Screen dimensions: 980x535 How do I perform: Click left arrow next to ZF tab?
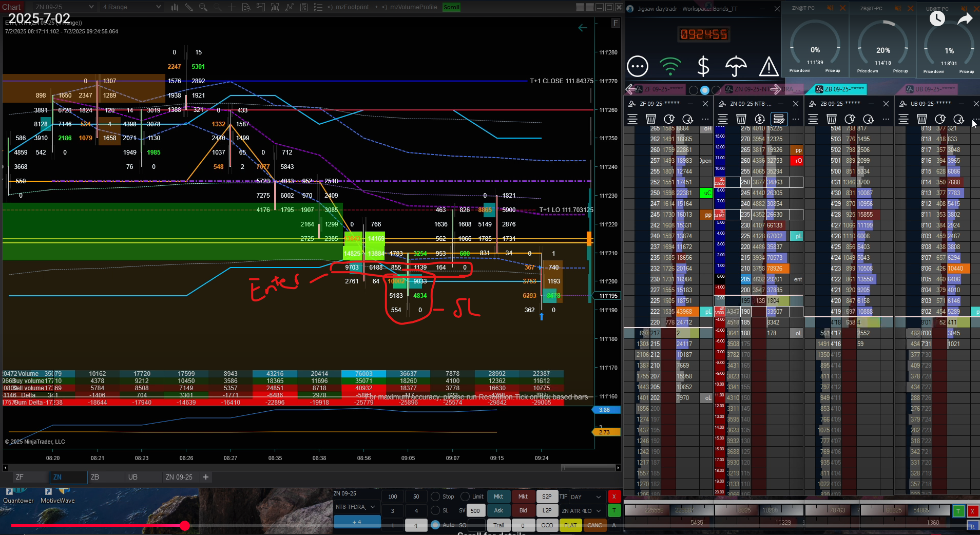pyautogui.click(x=630, y=89)
